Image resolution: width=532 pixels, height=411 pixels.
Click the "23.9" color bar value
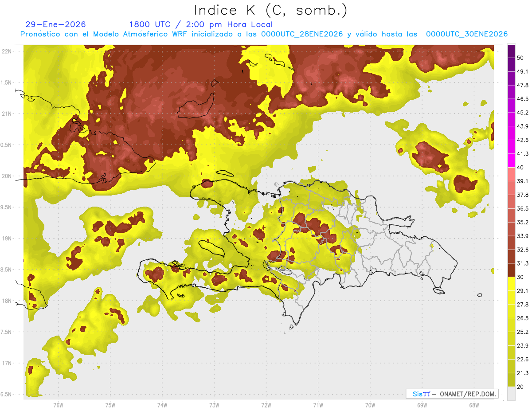pos(523,346)
